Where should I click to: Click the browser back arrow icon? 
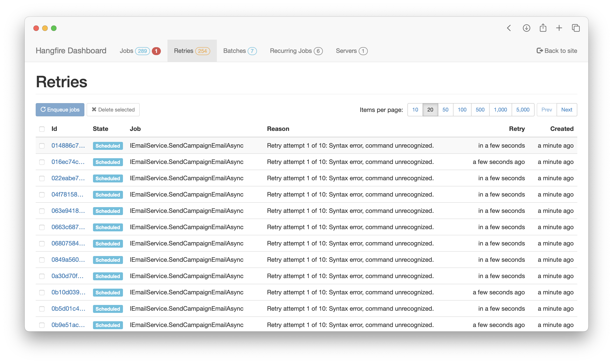click(x=509, y=28)
